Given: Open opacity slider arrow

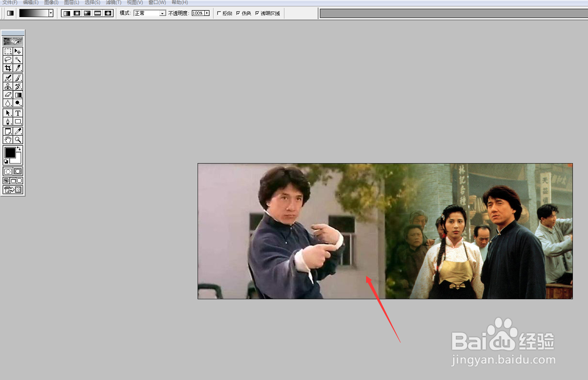Looking at the screenshot, I should 207,13.
